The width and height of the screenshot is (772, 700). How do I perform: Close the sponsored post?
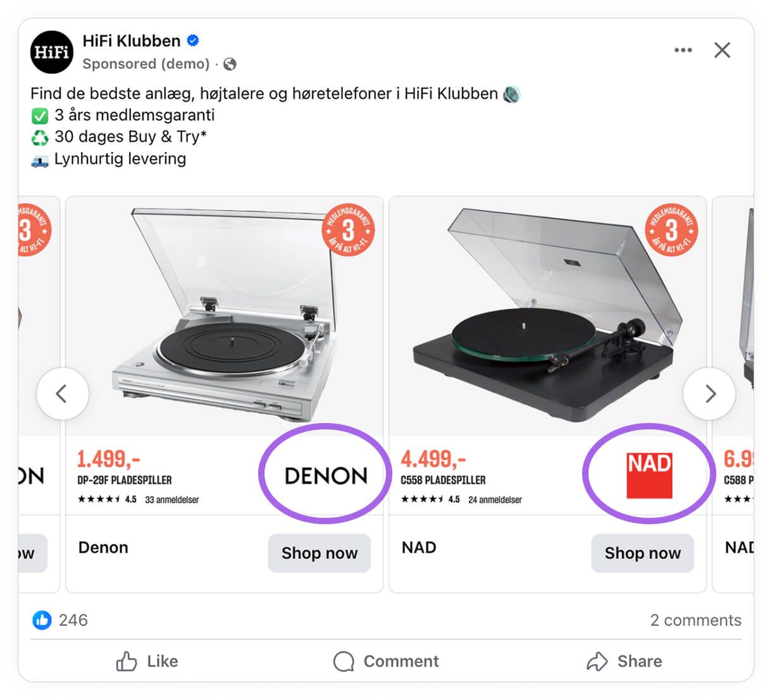click(722, 50)
